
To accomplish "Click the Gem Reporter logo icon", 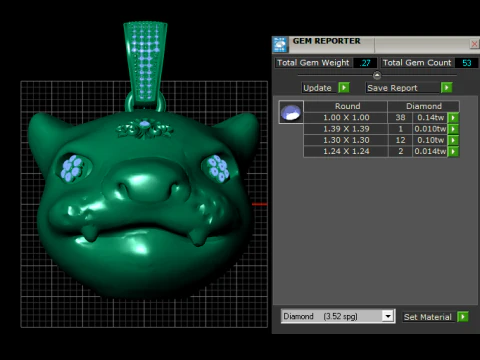I will click(280, 45).
